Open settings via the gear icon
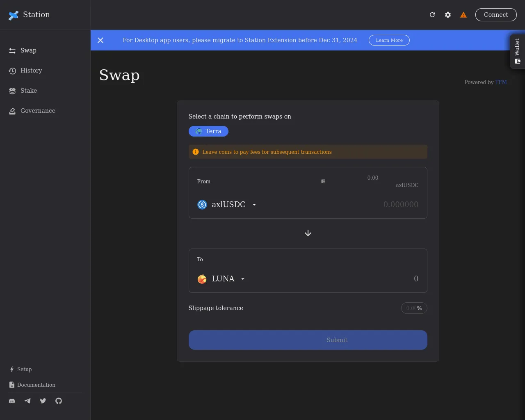The width and height of the screenshot is (525, 420). (x=448, y=15)
